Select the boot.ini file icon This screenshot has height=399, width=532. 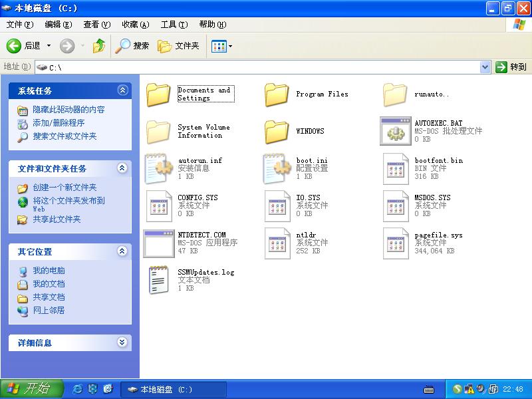tap(277, 169)
